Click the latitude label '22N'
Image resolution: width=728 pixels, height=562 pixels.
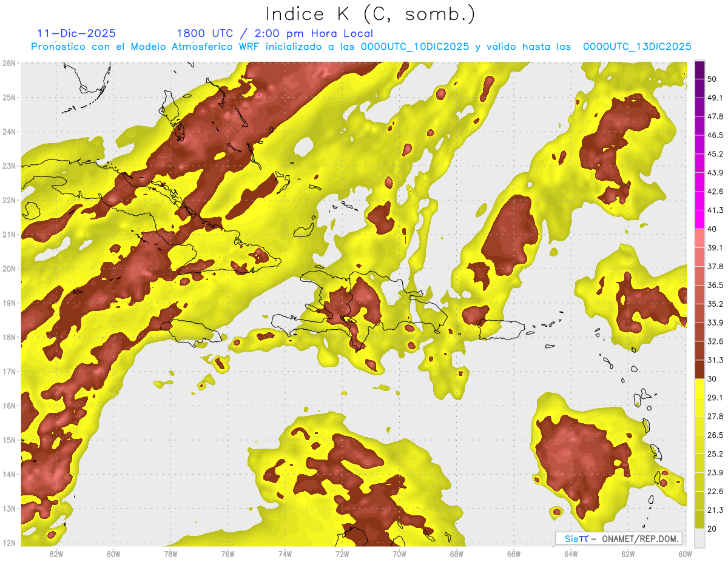[x=9, y=200]
